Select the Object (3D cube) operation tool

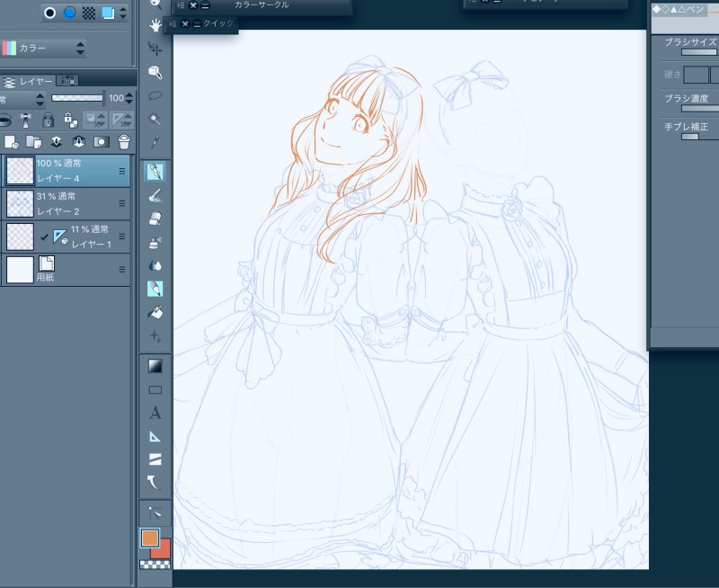click(x=155, y=72)
